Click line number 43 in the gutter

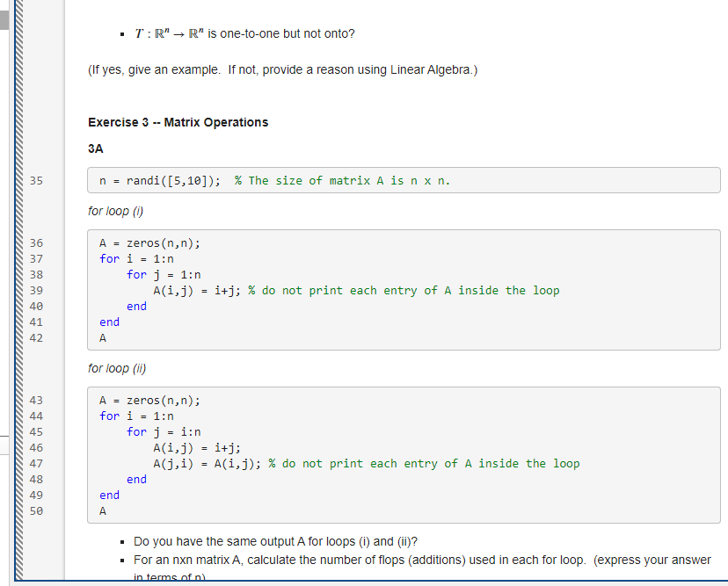coord(35,400)
